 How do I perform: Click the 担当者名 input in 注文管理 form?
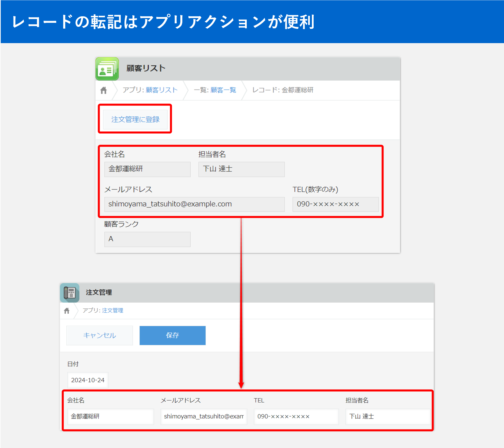pos(388,416)
